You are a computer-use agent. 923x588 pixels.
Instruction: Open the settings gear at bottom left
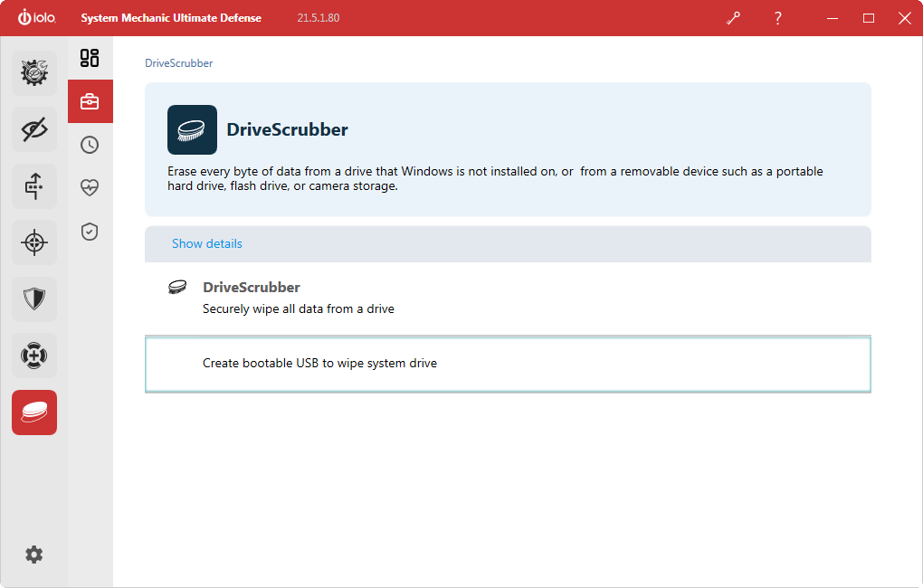[34, 555]
